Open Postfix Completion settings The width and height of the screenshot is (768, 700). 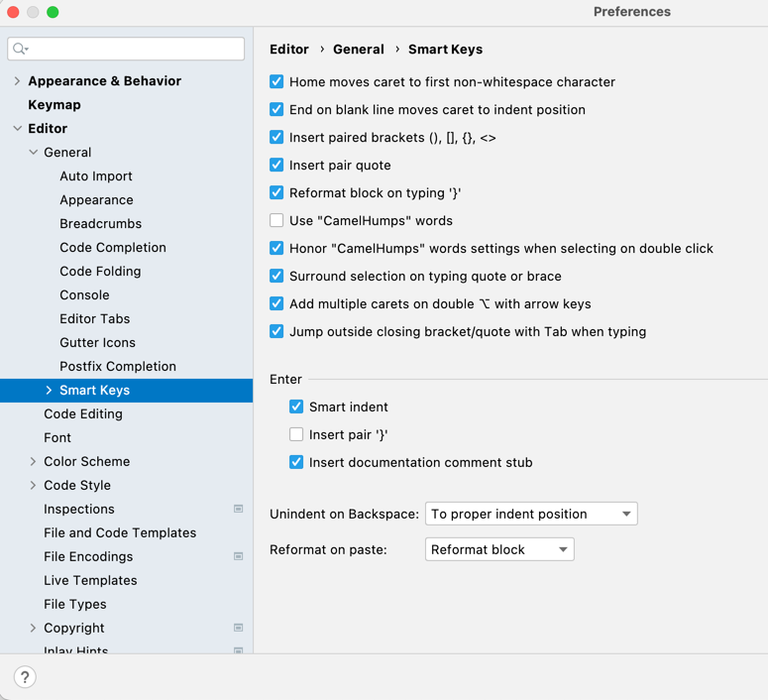click(x=118, y=366)
